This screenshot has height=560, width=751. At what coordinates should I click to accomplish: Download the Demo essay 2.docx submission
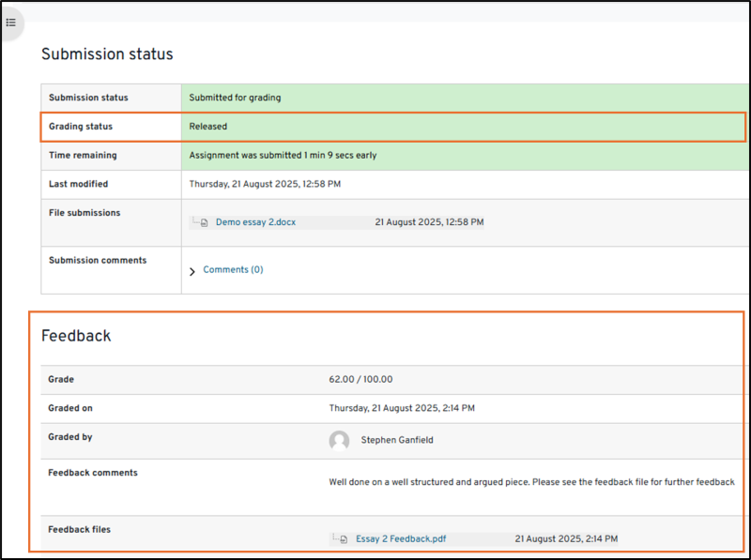click(x=255, y=223)
